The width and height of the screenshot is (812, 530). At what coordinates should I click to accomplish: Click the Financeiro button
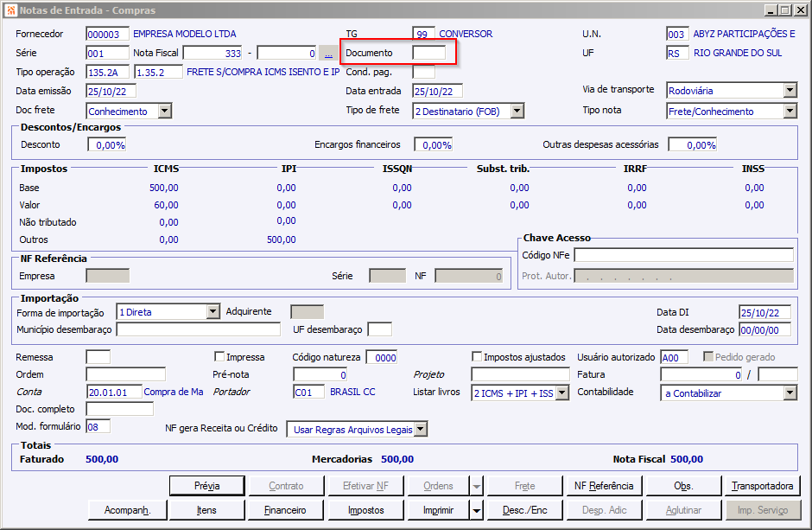coord(285,510)
